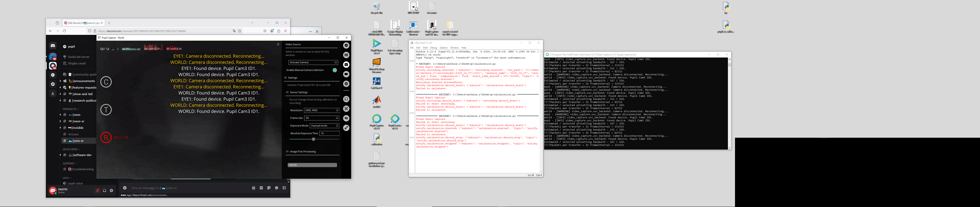This screenshot has height=207, width=980.
Task: Adjust the Absolute Exposure Time slider handle
Action: point(314,139)
